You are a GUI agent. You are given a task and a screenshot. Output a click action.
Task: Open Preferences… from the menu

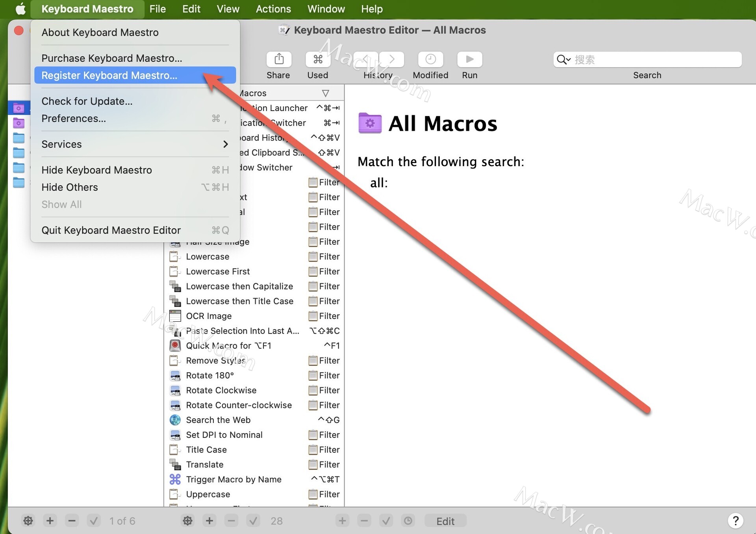tap(135, 119)
